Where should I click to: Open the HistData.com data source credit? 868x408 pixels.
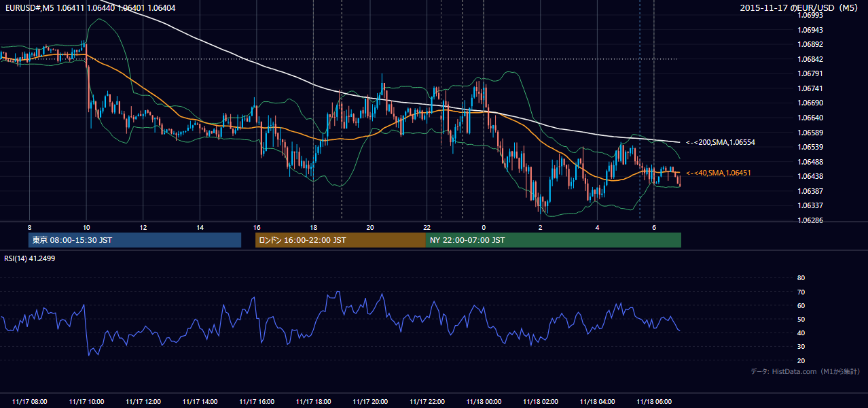pos(806,372)
